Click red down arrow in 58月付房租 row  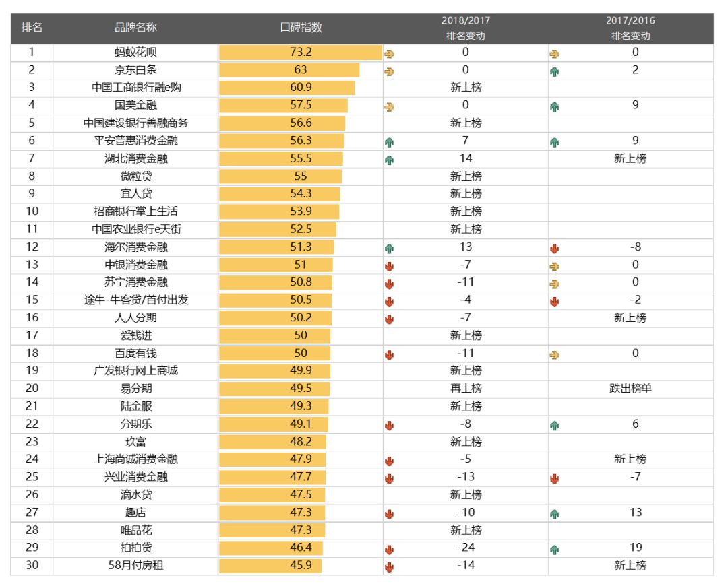tap(389, 567)
